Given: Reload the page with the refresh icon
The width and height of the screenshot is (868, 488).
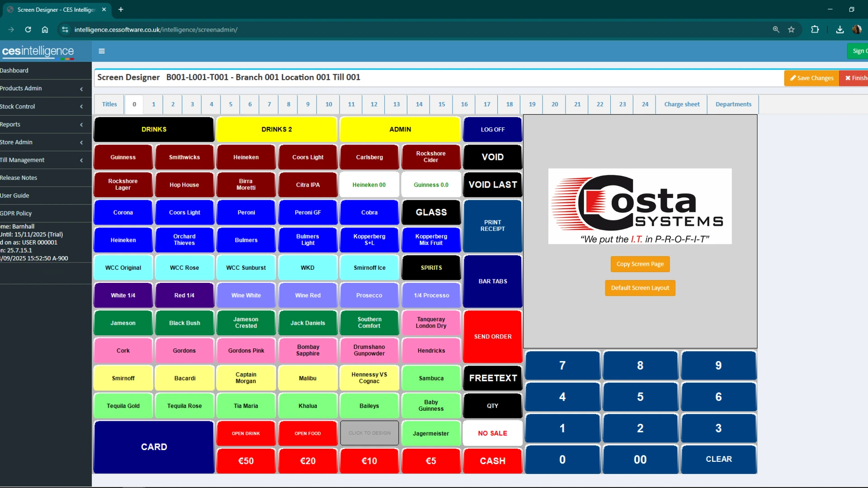Looking at the screenshot, I should [x=28, y=29].
